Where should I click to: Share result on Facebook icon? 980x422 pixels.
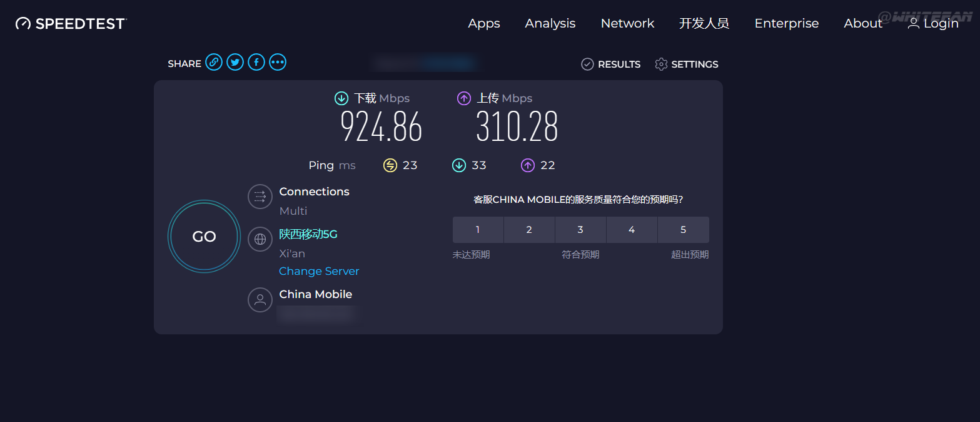point(256,62)
